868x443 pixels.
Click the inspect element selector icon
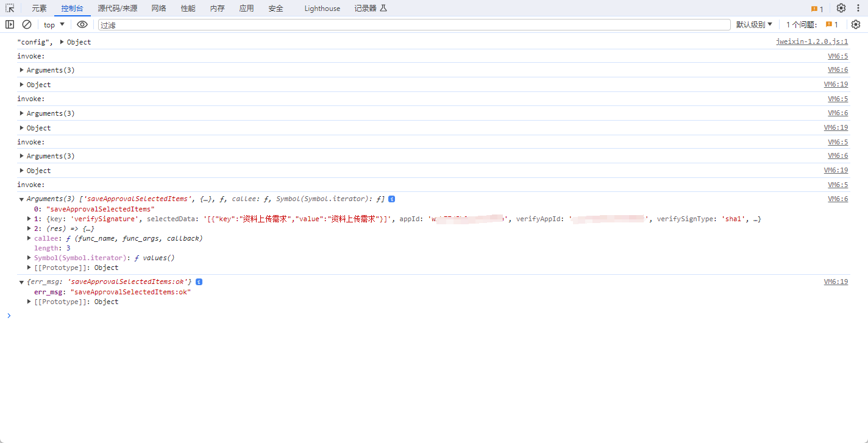[x=10, y=9]
